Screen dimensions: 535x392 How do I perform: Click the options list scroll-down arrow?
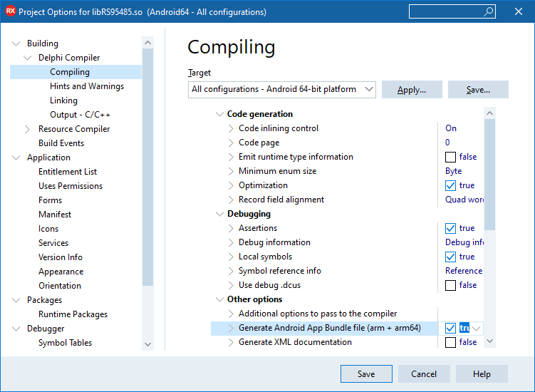(x=489, y=341)
